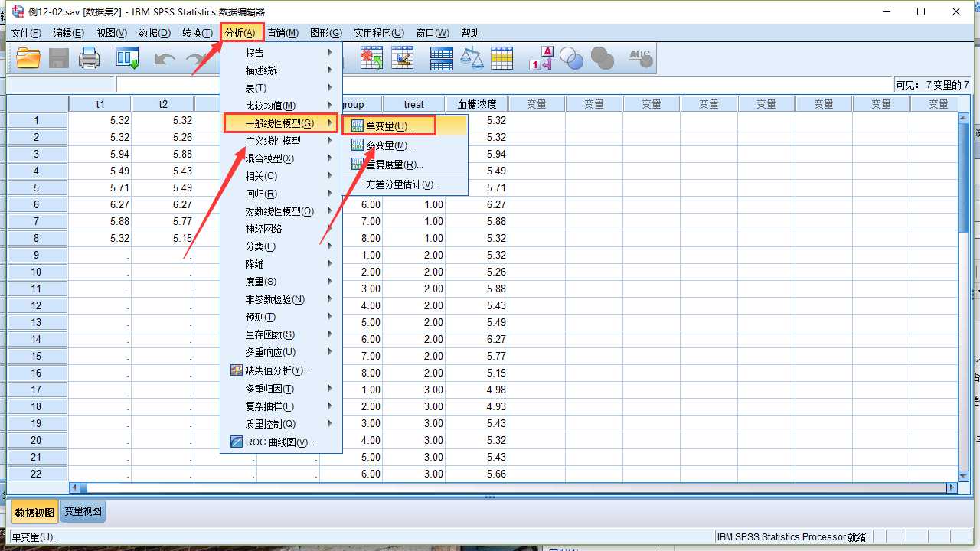Viewport: 980px width, 551px height.
Task: Expand the 广义线性模型 submenu
Action: click(x=281, y=141)
